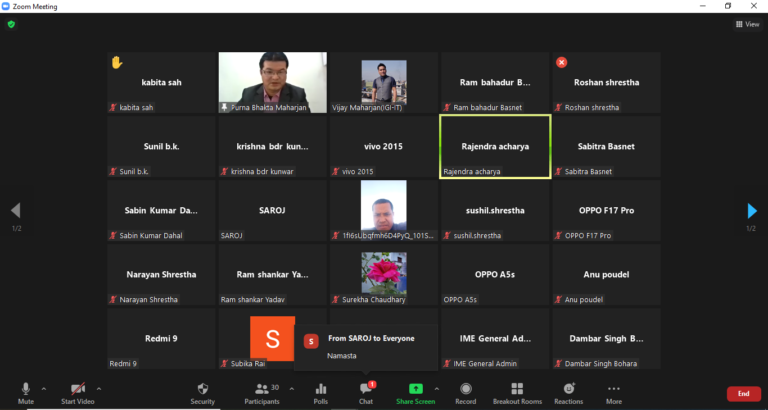This screenshot has width=768, height=410.
Task: Click the orange S avatar of Subika Rai
Action: point(272,338)
